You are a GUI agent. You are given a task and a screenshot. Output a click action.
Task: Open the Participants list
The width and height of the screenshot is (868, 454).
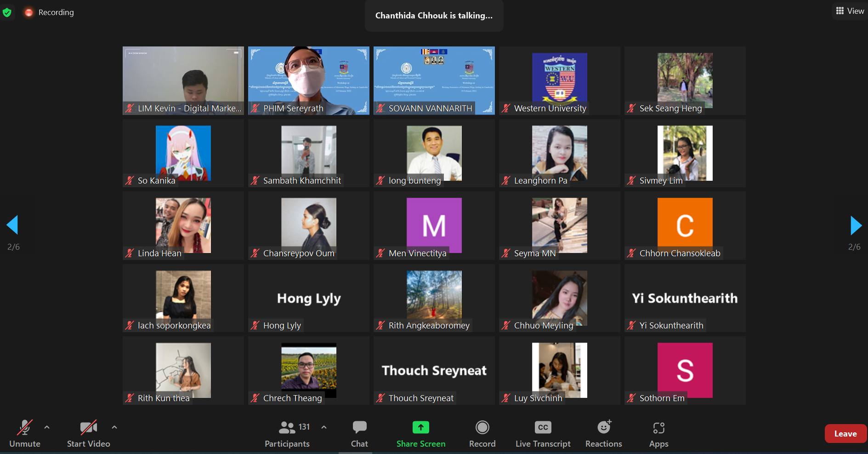click(287, 428)
